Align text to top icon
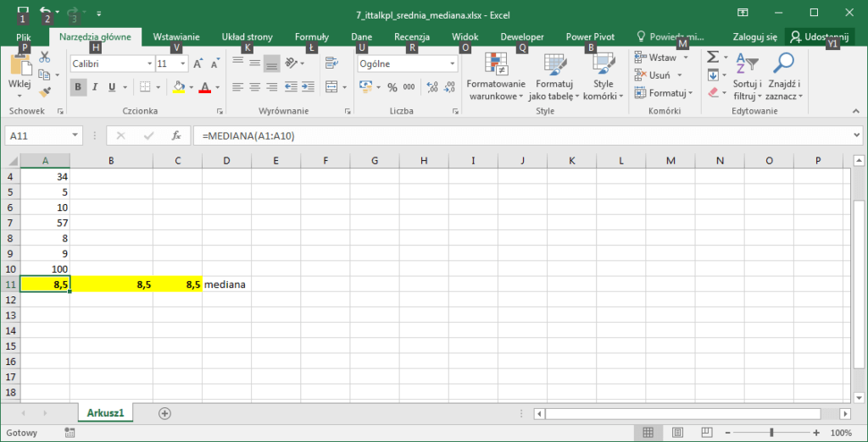868x442 pixels. [x=238, y=63]
